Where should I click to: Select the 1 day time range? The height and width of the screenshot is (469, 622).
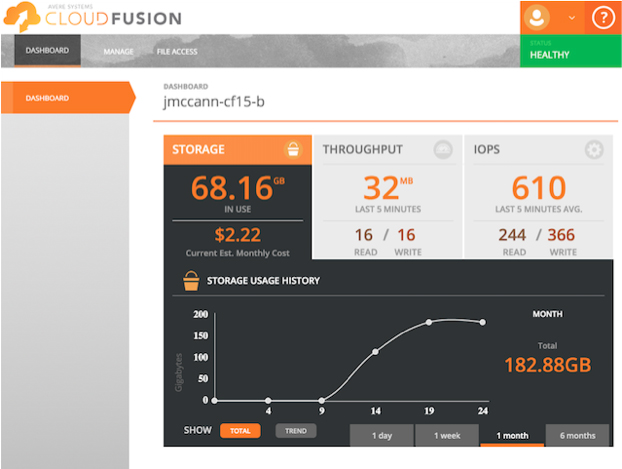(x=382, y=435)
